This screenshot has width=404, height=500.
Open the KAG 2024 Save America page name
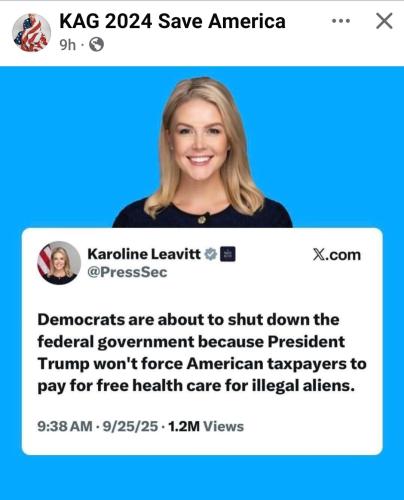tap(172, 21)
